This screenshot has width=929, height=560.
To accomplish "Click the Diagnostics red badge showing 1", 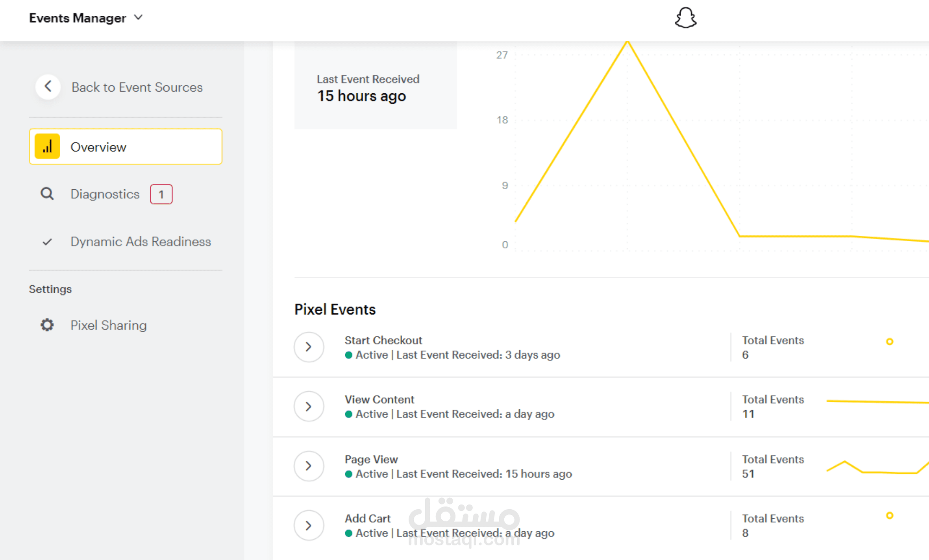I will pos(161,194).
